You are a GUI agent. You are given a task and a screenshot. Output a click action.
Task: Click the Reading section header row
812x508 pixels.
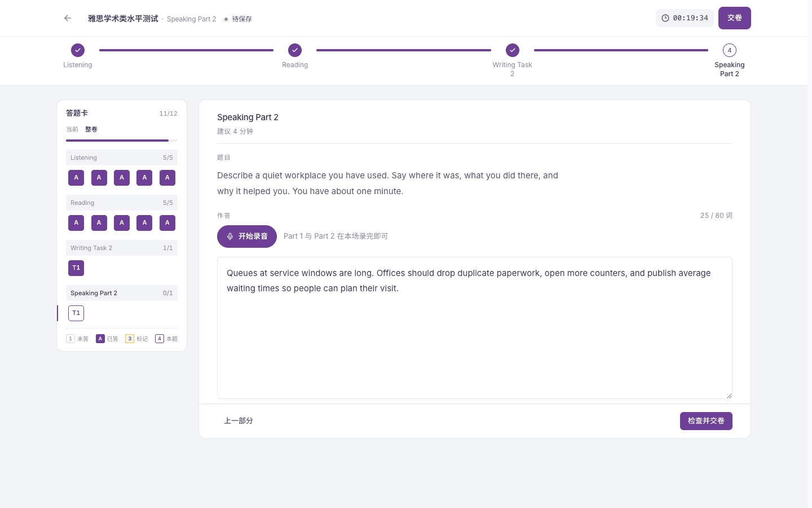point(122,203)
